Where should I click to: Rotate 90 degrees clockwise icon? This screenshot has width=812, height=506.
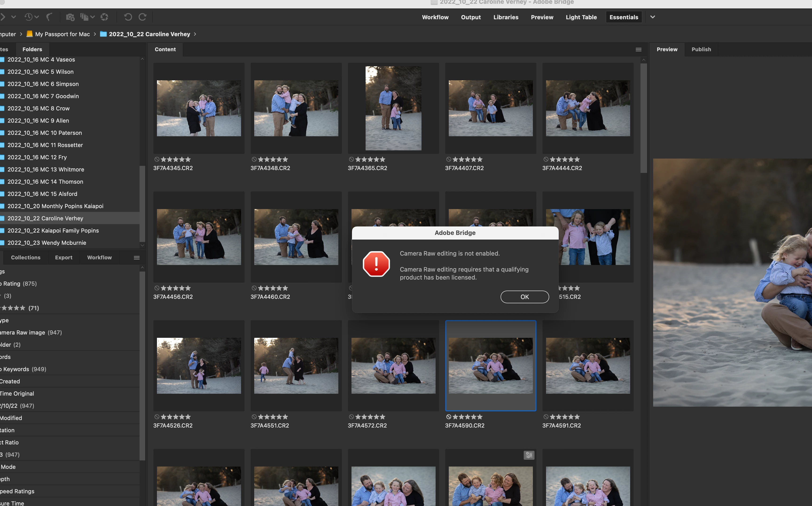[143, 17]
